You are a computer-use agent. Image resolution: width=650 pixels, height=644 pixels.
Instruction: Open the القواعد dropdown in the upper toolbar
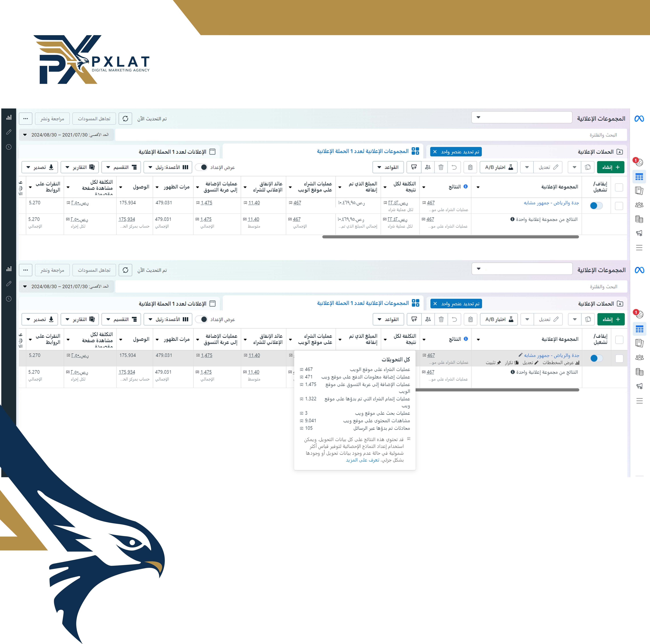388,167
